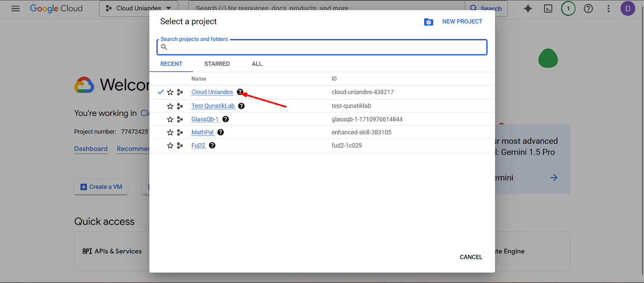The height and width of the screenshot is (283, 644).
Task: Click project ID test-qunatiklab
Action: click(x=351, y=106)
